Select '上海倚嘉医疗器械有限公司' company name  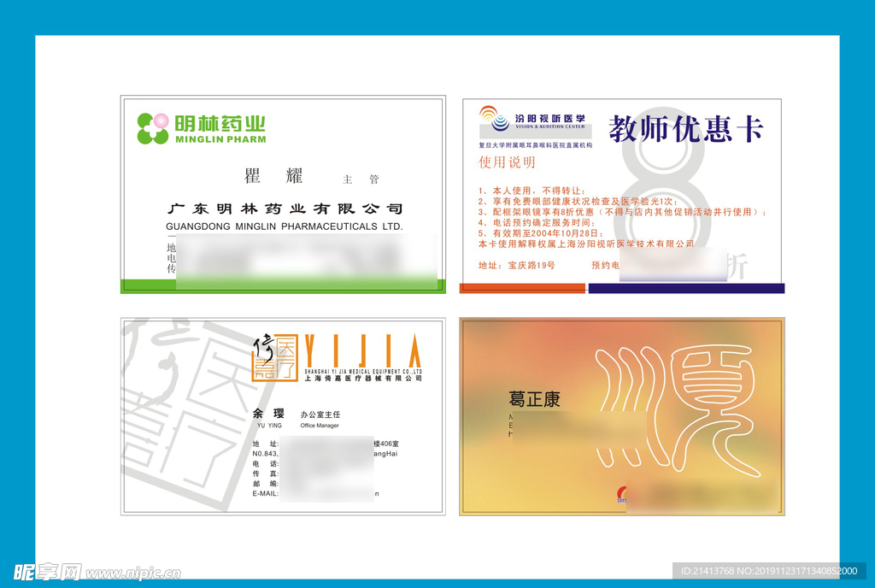pos(363,379)
